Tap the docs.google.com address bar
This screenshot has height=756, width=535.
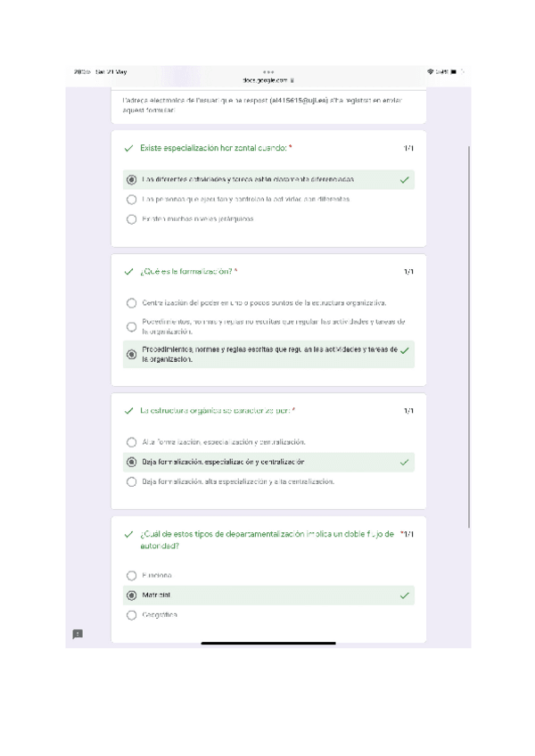(266, 79)
